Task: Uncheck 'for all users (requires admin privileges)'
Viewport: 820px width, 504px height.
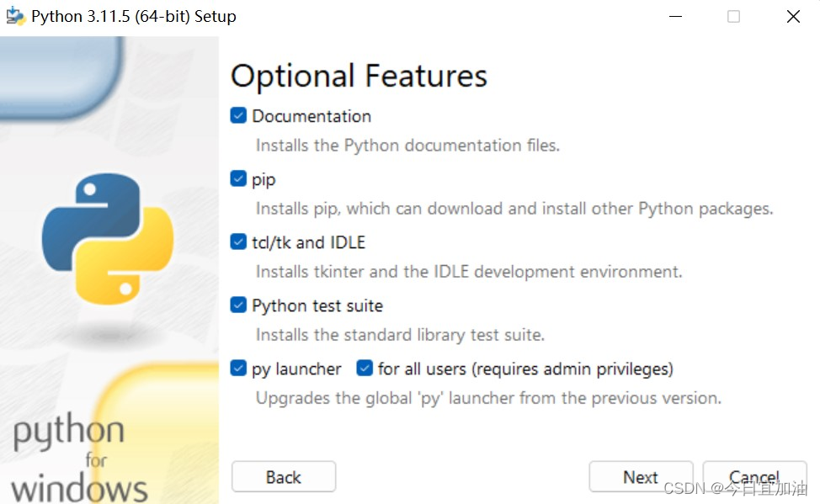Action: click(x=365, y=369)
